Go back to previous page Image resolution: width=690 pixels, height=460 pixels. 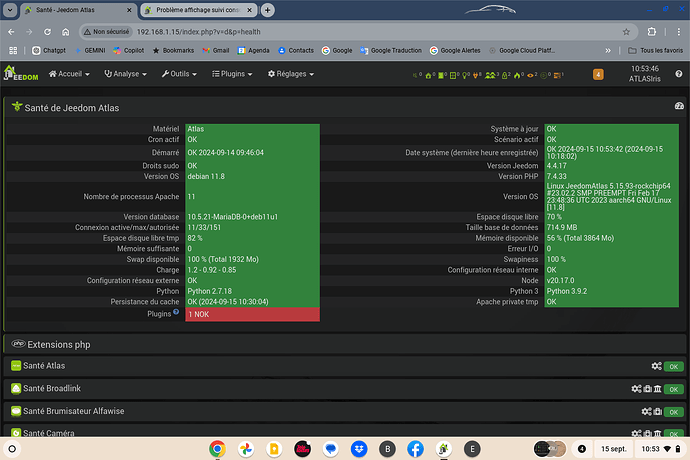pos(11,32)
